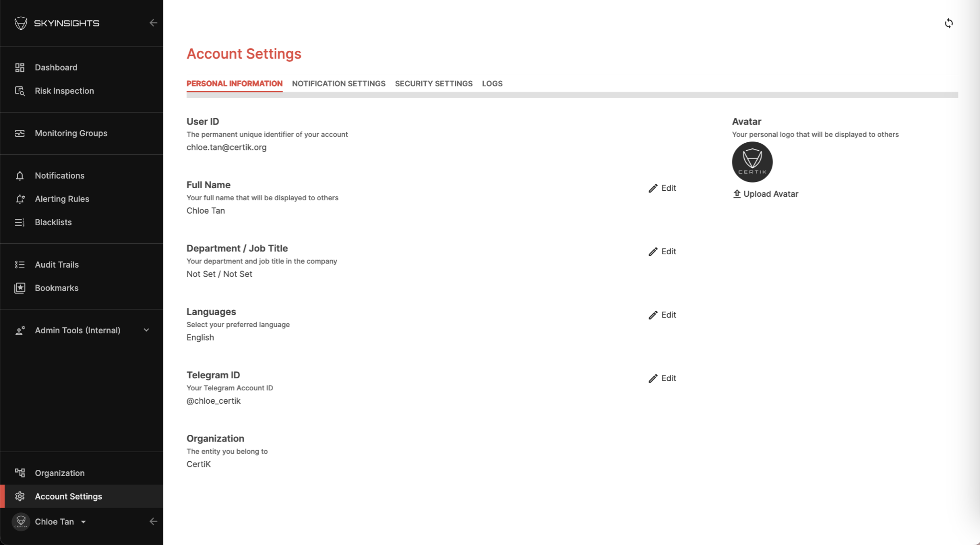Switch to the Security Settings tab

[x=433, y=83]
